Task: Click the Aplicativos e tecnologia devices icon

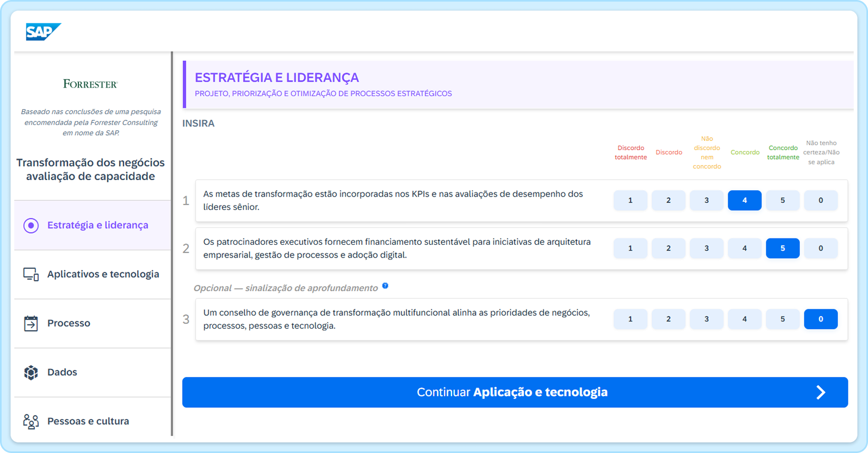Action: [x=31, y=274]
